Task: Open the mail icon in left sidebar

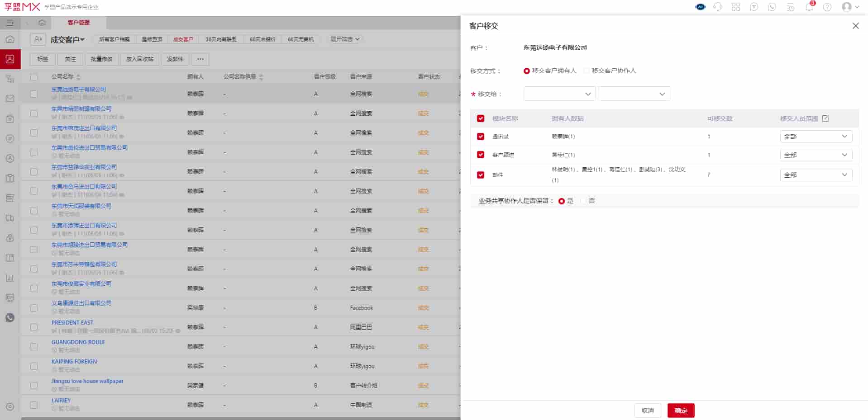Action: coord(10,99)
